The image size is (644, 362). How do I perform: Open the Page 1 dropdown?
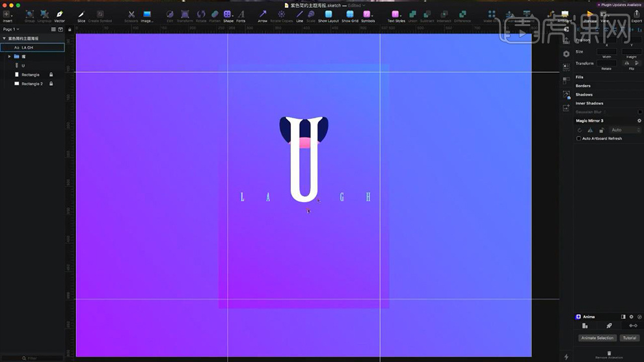pyautogui.click(x=11, y=29)
